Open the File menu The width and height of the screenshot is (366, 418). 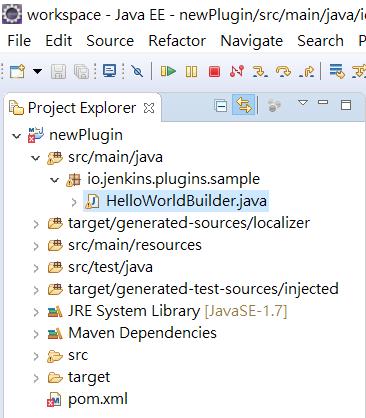[x=19, y=41]
